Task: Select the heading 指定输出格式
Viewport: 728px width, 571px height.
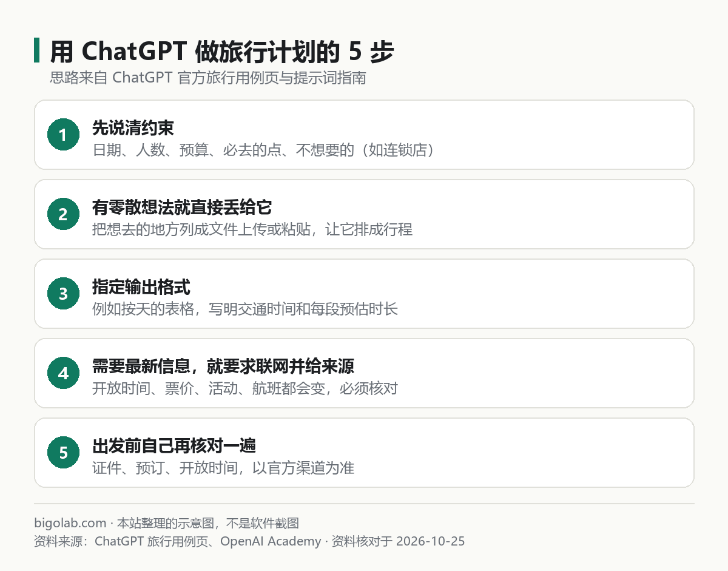Action: 141,287
